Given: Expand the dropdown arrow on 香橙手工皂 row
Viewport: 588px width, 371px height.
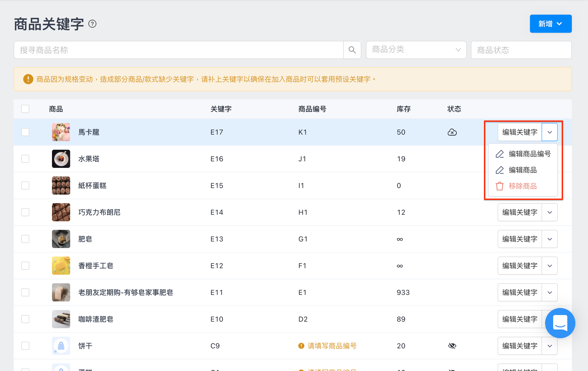Looking at the screenshot, I should pyautogui.click(x=550, y=266).
